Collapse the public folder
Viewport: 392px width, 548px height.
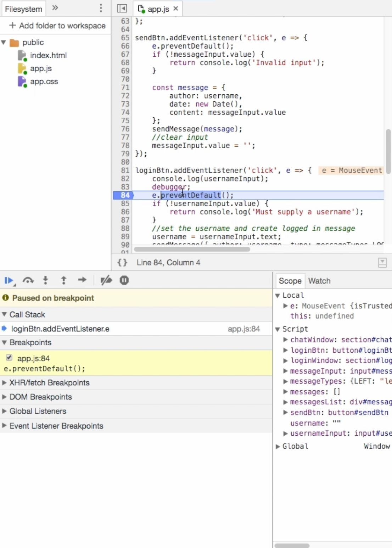tap(4, 43)
